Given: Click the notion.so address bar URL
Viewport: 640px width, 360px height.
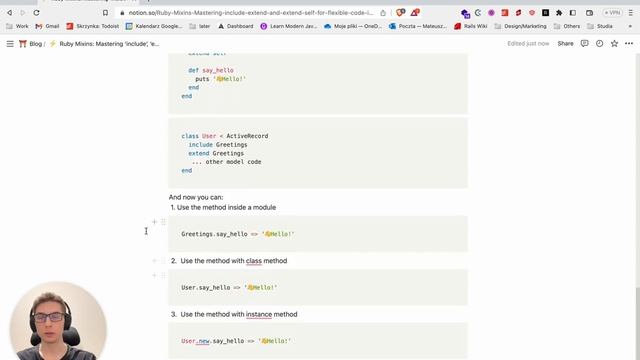Looking at the screenshot, I should (251, 13).
